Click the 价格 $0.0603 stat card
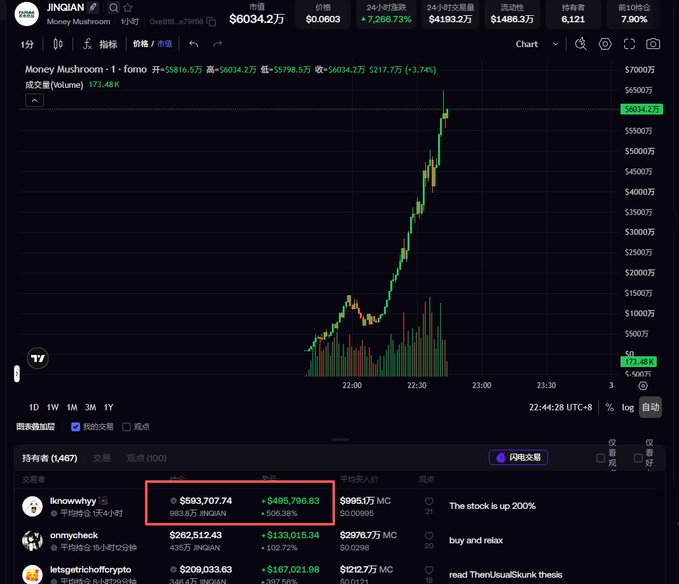Screen dimensions: 679x584 point(323,14)
